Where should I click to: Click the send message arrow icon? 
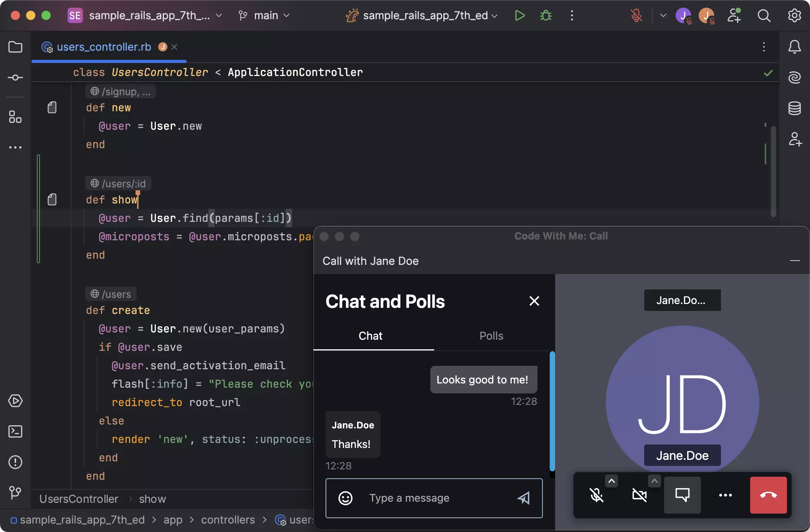[x=524, y=498]
